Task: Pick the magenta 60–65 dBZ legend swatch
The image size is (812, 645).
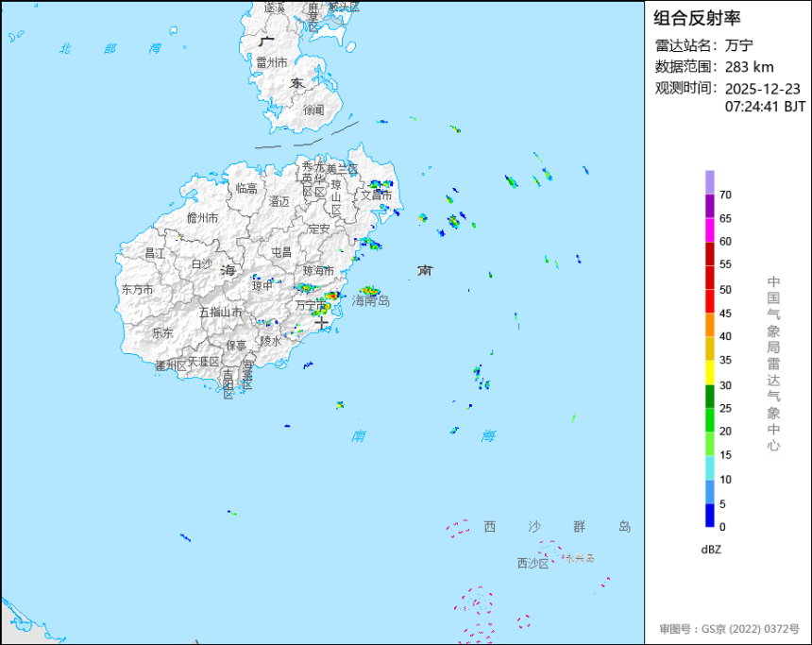Action: [x=709, y=229]
